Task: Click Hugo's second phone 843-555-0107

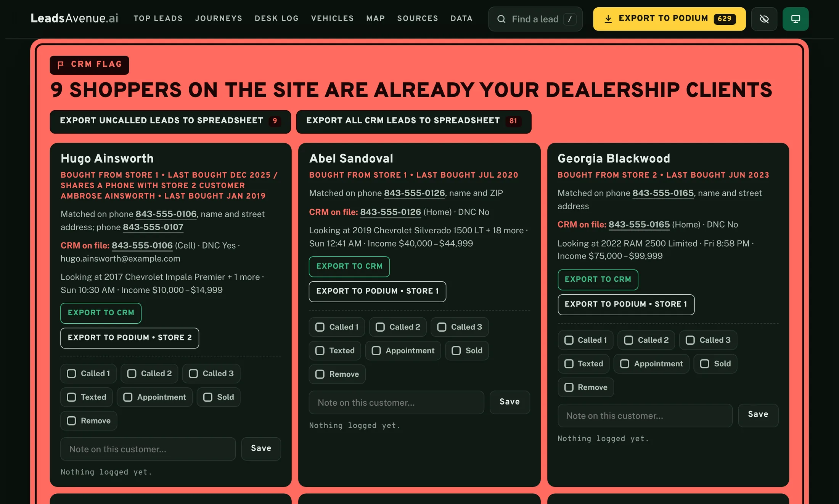Action: click(x=153, y=227)
